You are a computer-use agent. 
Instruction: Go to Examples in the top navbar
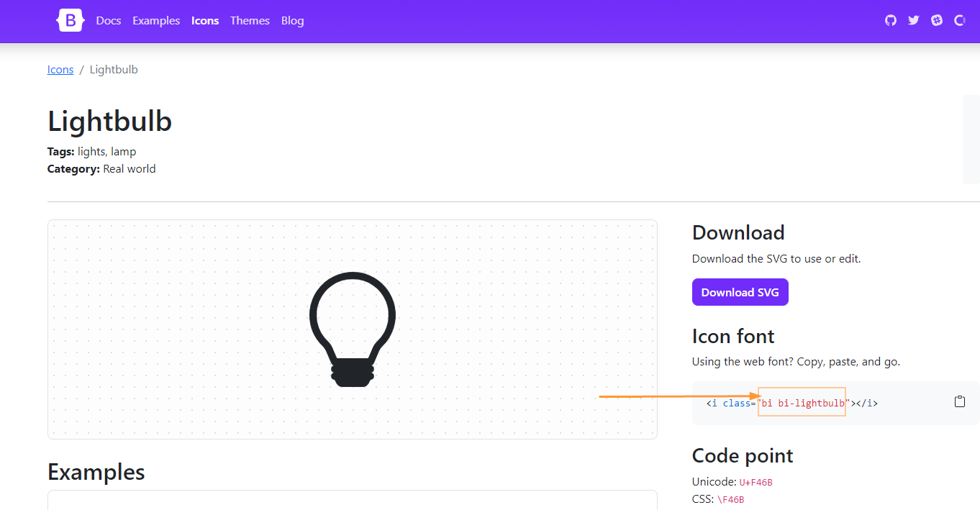click(x=156, y=21)
